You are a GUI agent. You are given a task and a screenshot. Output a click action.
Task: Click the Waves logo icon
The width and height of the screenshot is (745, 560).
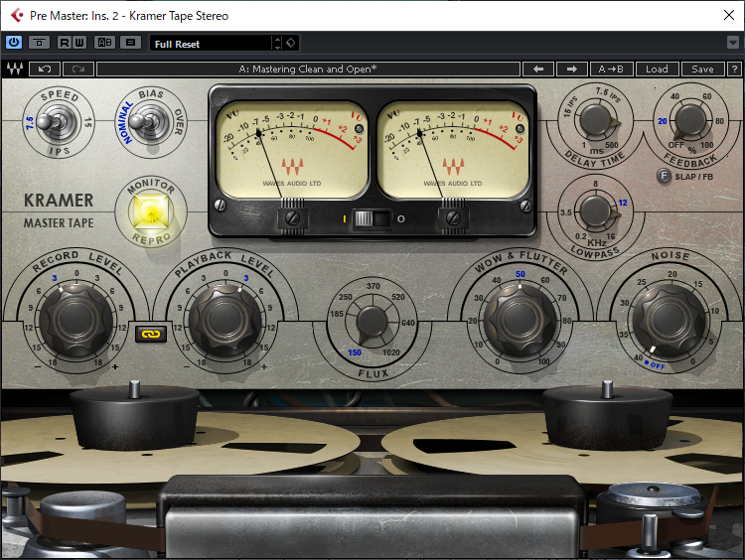[14, 69]
